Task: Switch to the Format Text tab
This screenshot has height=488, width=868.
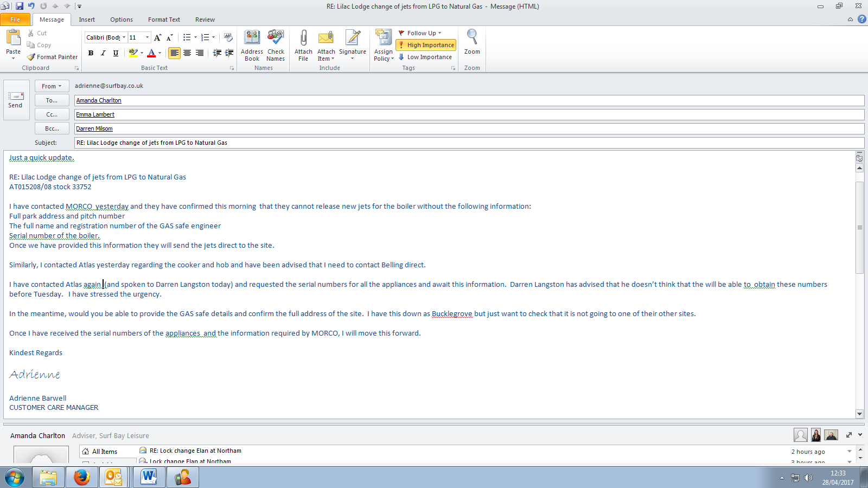Action: tap(164, 20)
